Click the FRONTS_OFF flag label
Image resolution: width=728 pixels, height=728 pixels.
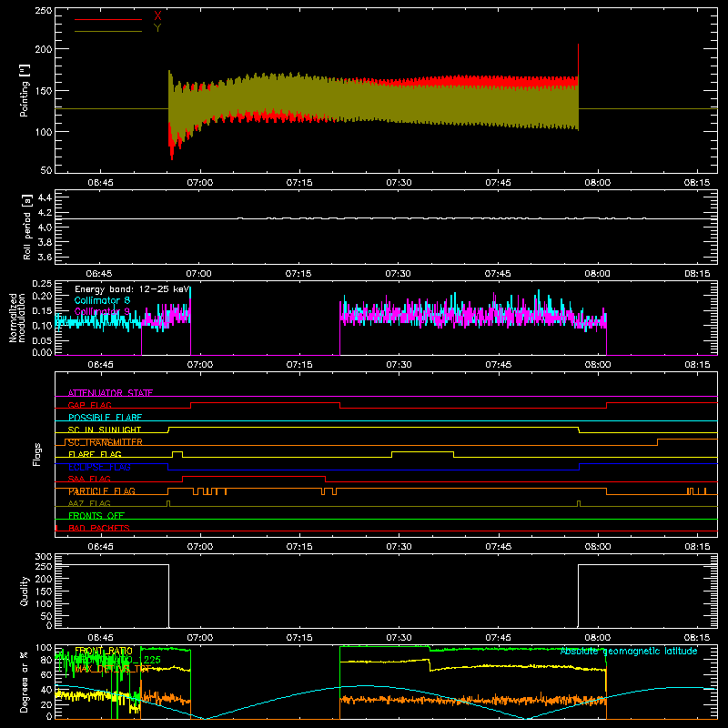coord(96,516)
